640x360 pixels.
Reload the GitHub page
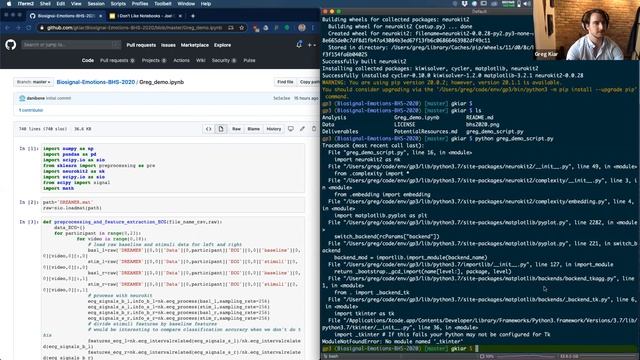29,28
